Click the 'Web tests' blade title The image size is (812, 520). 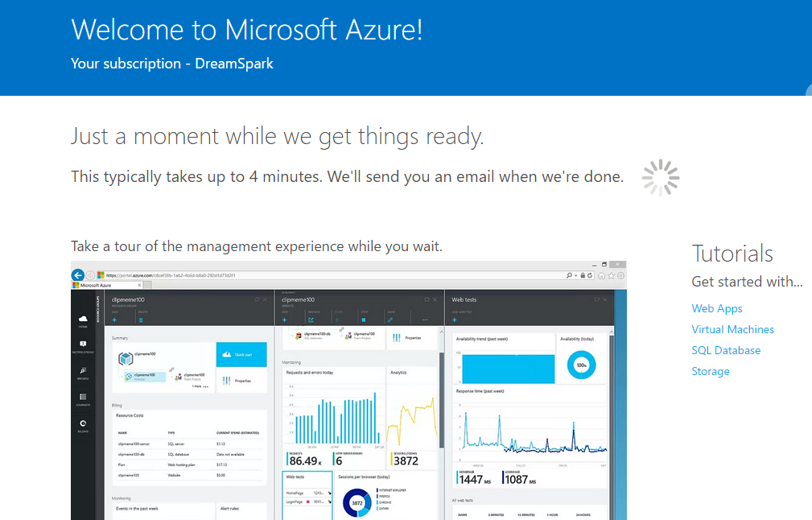464,300
